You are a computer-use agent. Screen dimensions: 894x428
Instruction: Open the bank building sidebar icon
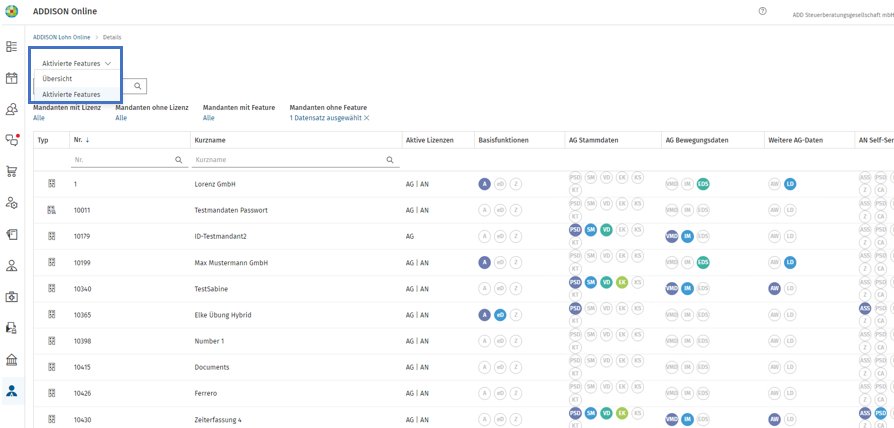(x=11, y=360)
